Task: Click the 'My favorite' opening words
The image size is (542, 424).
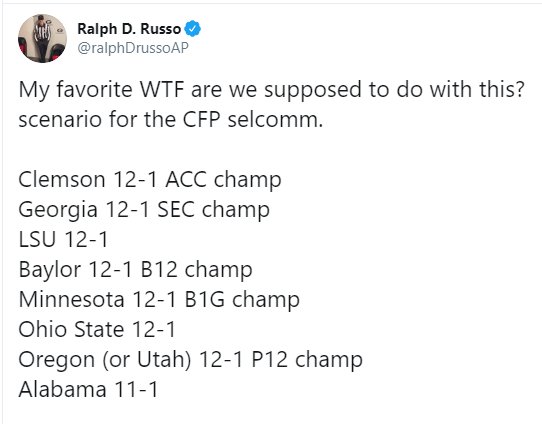Action: [x=75, y=90]
